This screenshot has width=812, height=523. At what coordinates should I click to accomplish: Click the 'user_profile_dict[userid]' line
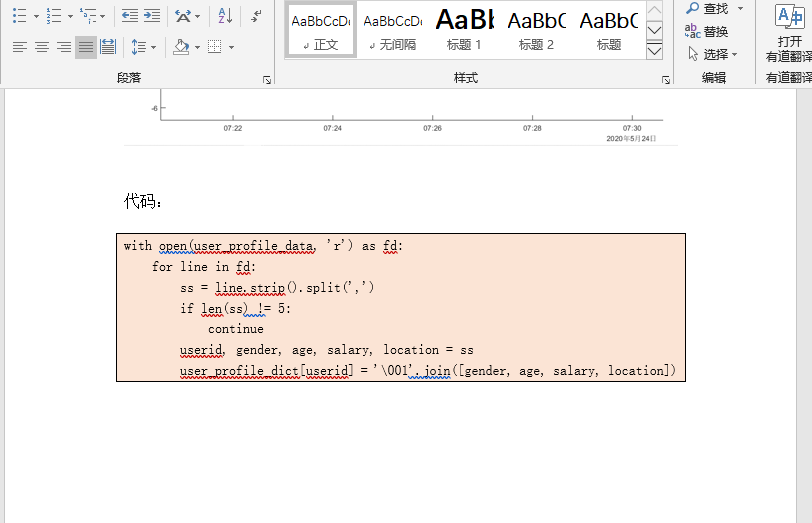[428, 371]
